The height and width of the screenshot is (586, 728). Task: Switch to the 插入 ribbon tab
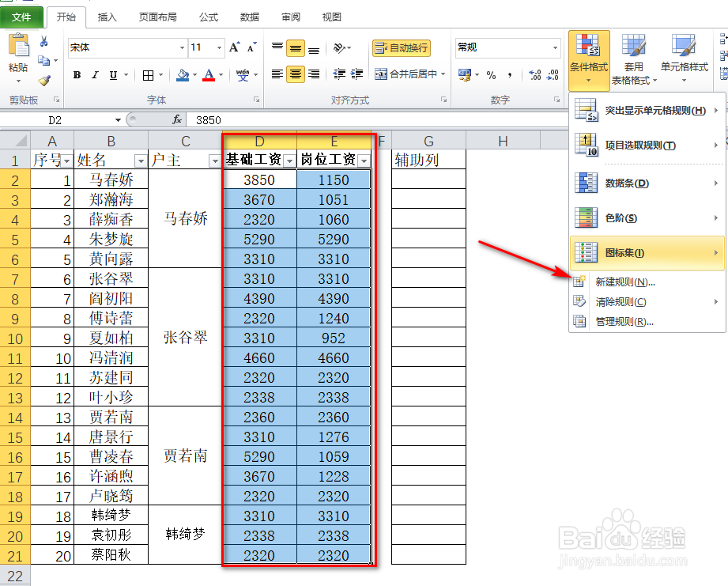[107, 17]
